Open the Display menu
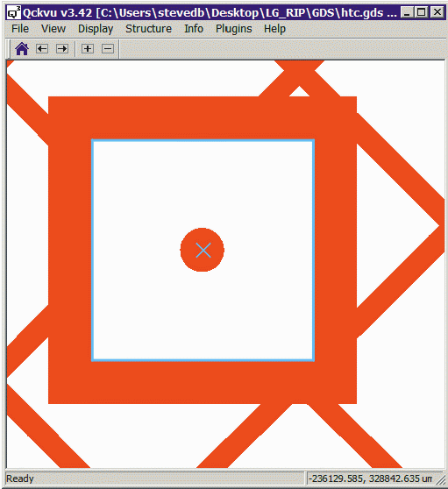This screenshot has height=489, width=448. click(x=96, y=29)
